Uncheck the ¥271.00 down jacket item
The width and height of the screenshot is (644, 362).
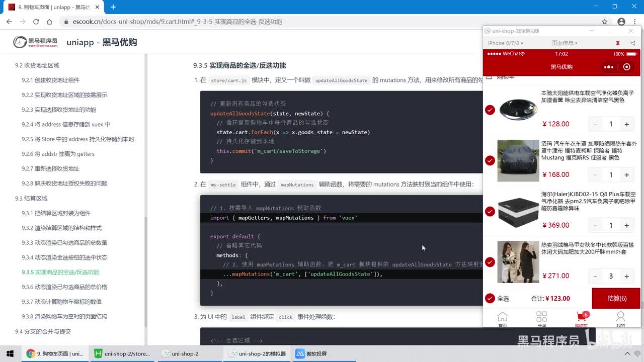490,262
